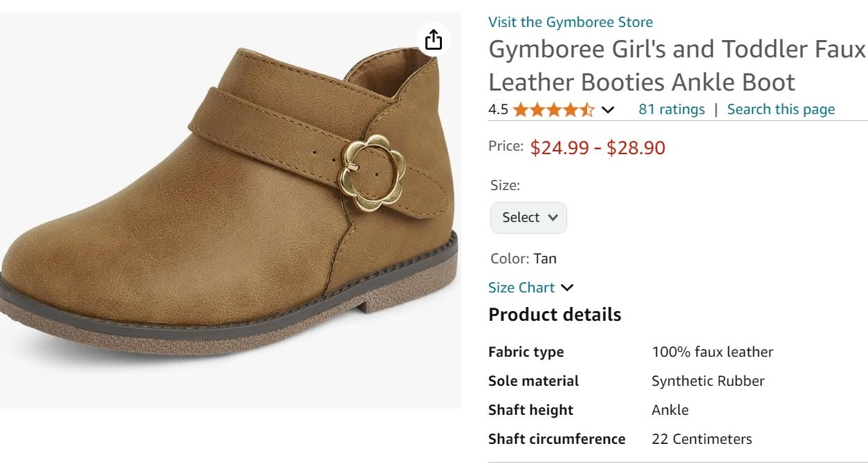Click the chevron beside Size Chart
Viewport: 868px width, 475px height.
point(568,287)
